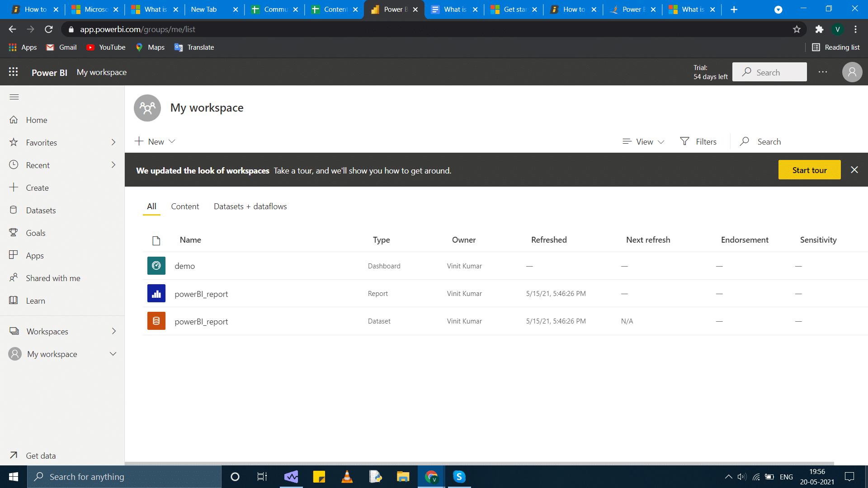Open Chrome extensions puzzle icon
This screenshot has height=488, width=868.
(819, 29)
